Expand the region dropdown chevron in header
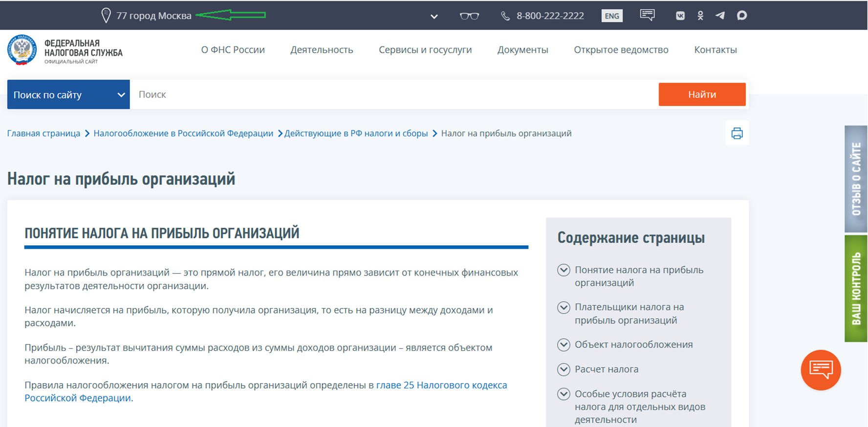Image resolution: width=868 pixels, height=427 pixels. (x=434, y=17)
